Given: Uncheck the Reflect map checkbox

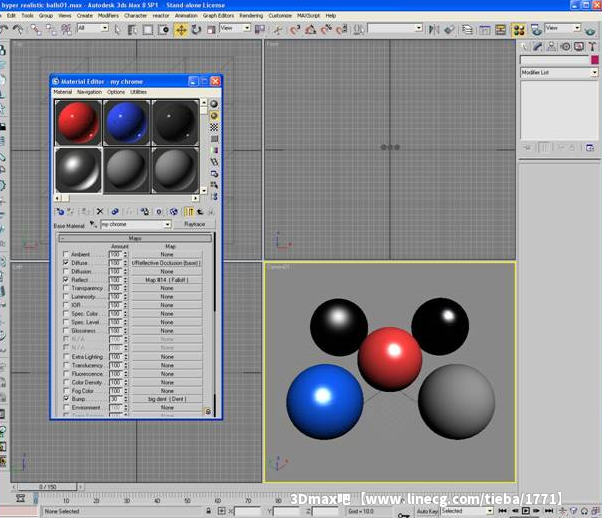Looking at the screenshot, I should click(66, 280).
